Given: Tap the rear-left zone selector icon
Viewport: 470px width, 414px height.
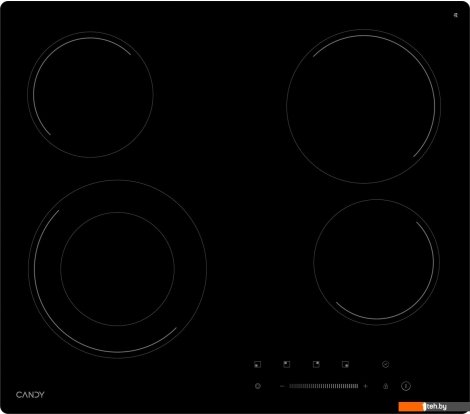Looking at the screenshot, I should point(286,364).
